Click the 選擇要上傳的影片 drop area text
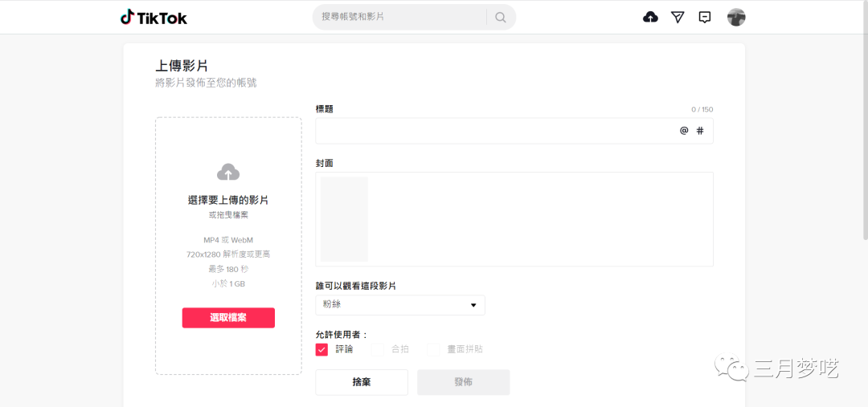The image size is (868, 407). click(x=228, y=200)
